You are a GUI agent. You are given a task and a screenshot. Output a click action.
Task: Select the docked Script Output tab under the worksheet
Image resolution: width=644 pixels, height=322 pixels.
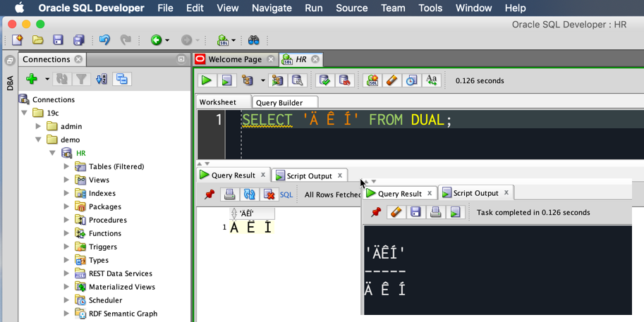click(x=309, y=175)
